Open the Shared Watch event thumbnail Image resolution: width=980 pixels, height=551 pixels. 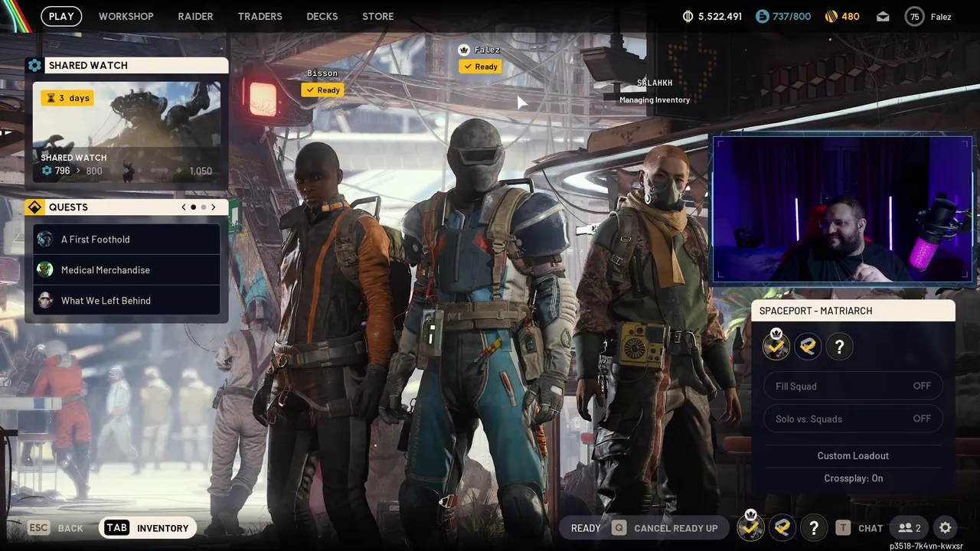[x=126, y=132]
